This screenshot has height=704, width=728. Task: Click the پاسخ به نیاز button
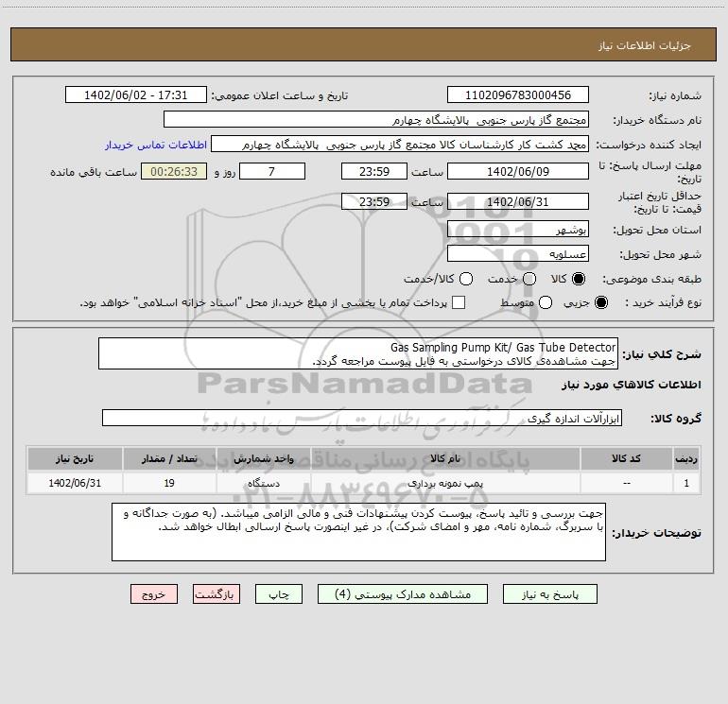point(549,594)
